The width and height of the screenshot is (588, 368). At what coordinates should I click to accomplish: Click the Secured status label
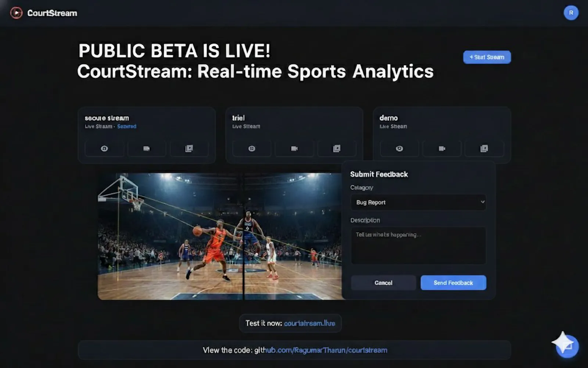[x=127, y=126]
